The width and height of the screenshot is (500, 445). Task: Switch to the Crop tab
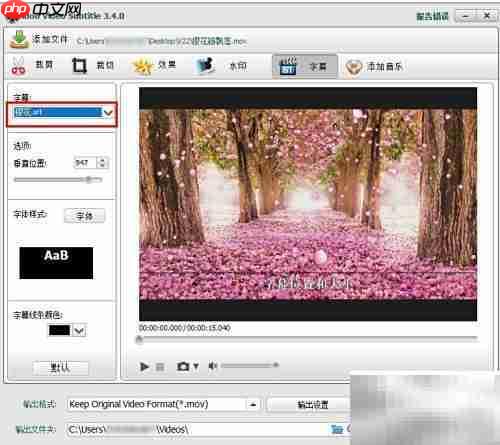(93, 66)
